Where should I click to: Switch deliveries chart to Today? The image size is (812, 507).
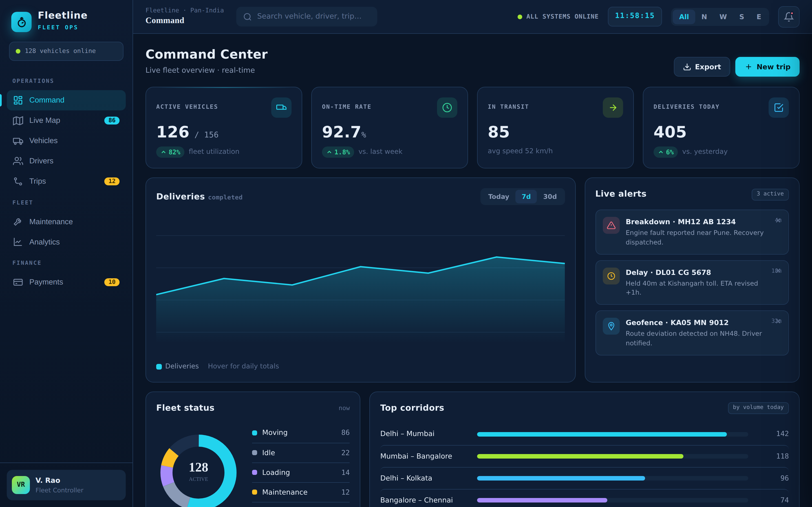pos(498,197)
